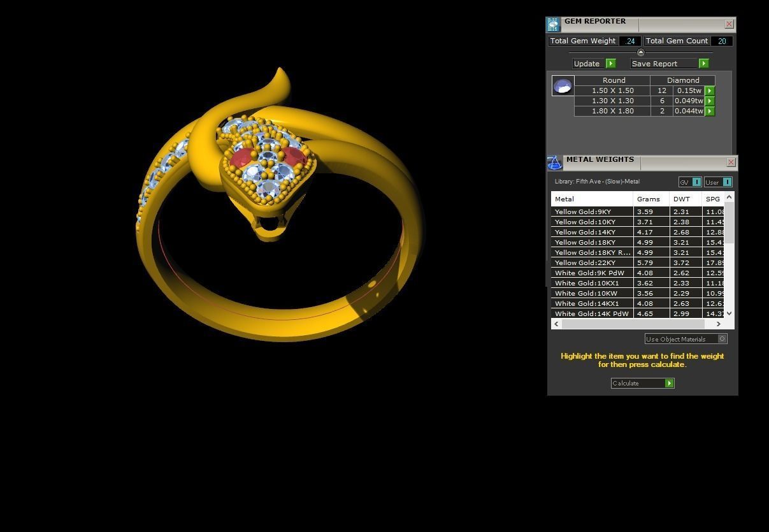Image resolution: width=769 pixels, height=532 pixels.
Task: Click the Gem Reporter panel icon
Action: pyautogui.click(x=553, y=25)
